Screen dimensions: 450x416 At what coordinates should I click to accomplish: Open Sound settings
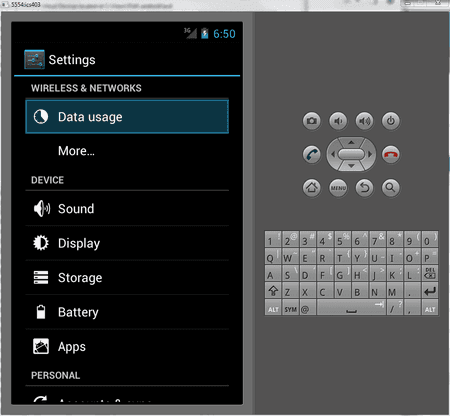[127, 209]
